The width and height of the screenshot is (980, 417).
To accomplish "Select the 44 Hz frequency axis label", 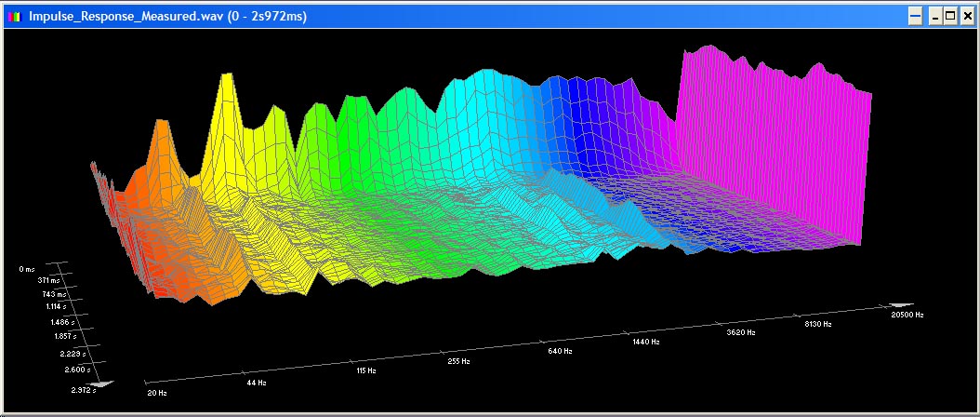I will [257, 383].
